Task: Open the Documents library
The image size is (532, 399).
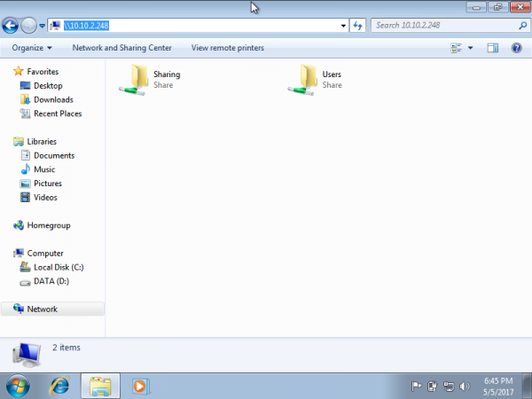Action: (54, 155)
